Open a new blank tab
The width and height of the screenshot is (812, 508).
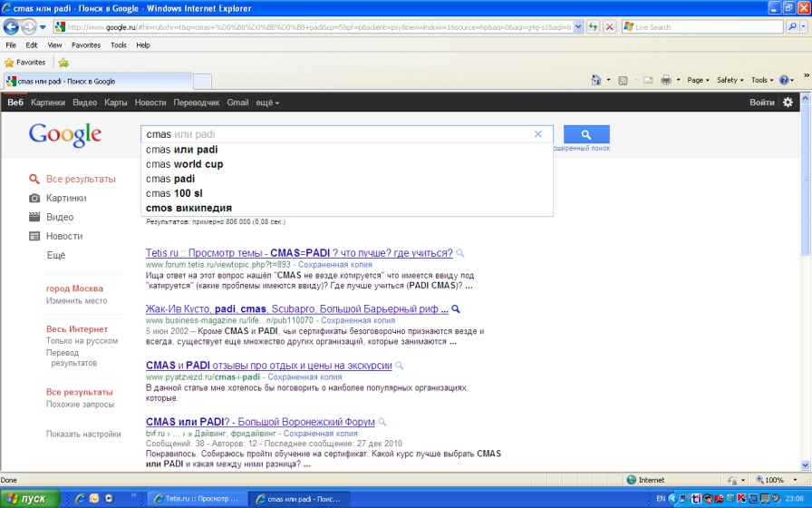coord(202,82)
